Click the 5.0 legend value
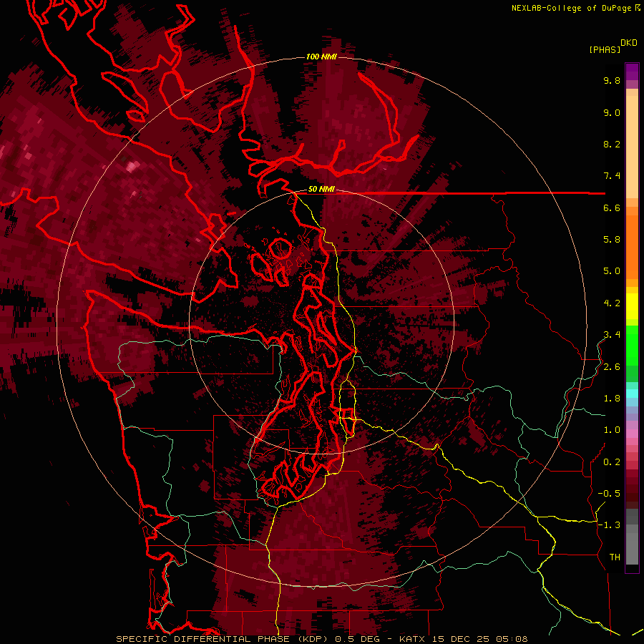The width and height of the screenshot is (644, 644). point(612,271)
